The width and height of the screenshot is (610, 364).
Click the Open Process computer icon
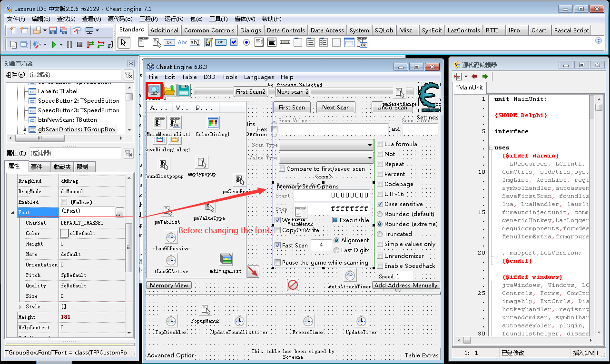(154, 90)
